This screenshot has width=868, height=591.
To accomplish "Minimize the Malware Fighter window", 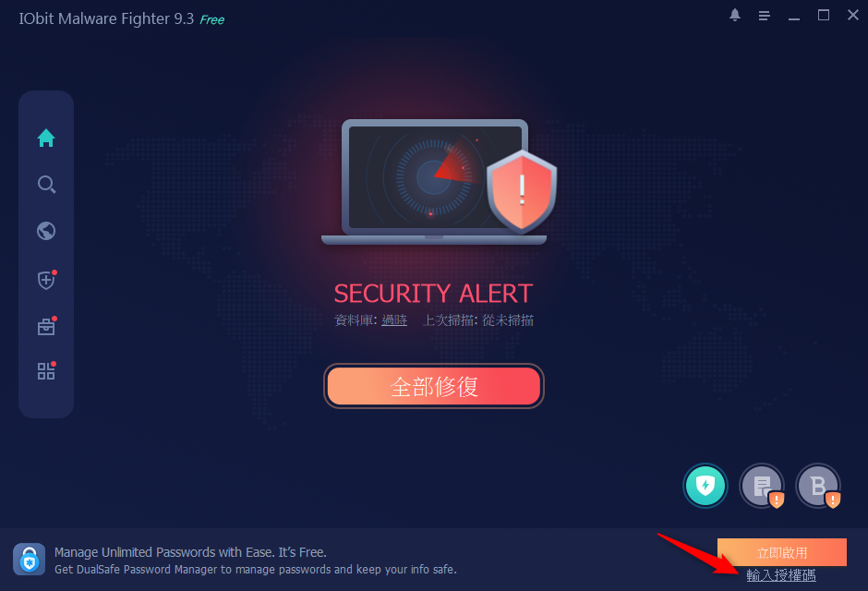I will (794, 17).
